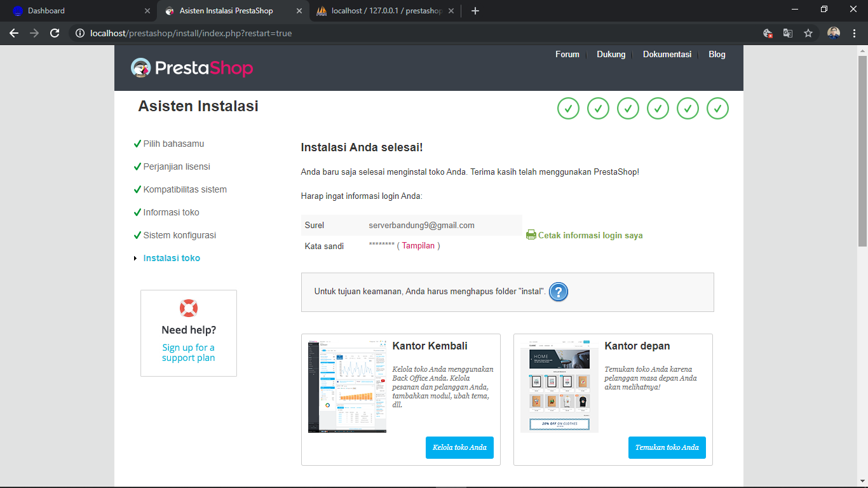Open the Blog link
Screen dimensions: 868x488
(x=717, y=55)
